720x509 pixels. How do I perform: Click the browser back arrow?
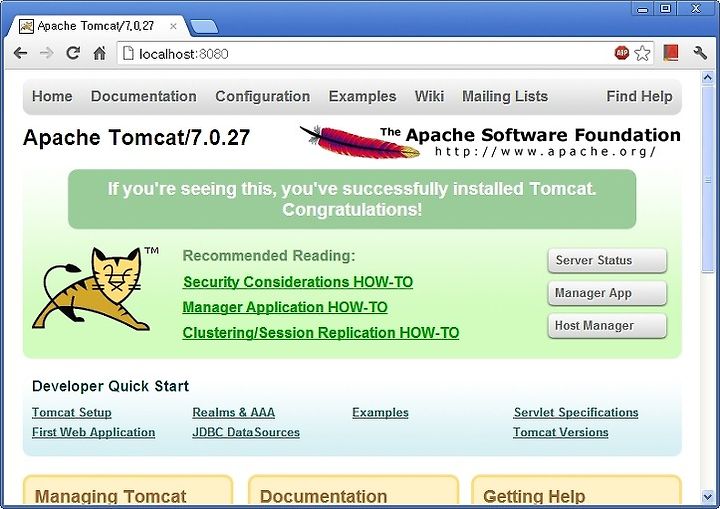tap(21, 53)
